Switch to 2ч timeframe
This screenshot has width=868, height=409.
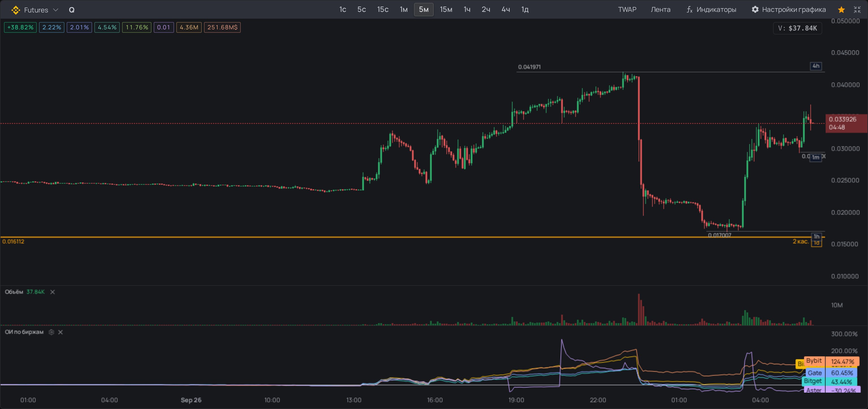coord(486,9)
